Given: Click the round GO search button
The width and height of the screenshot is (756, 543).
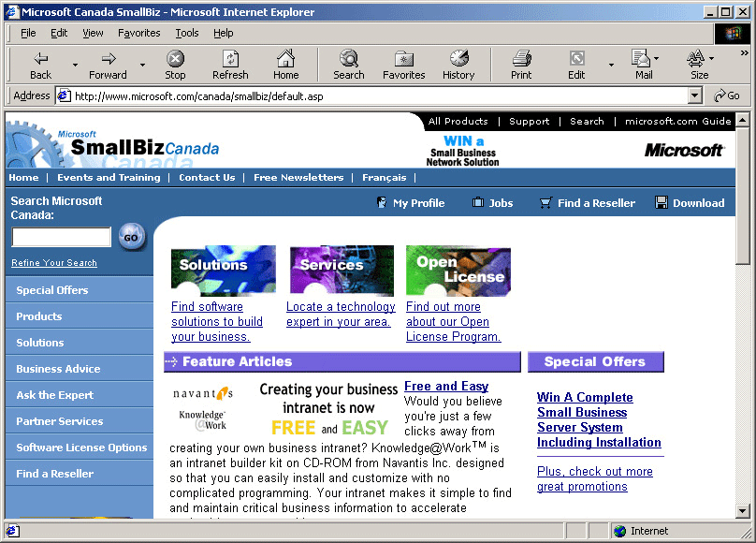Looking at the screenshot, I should (x=131, y=237).
